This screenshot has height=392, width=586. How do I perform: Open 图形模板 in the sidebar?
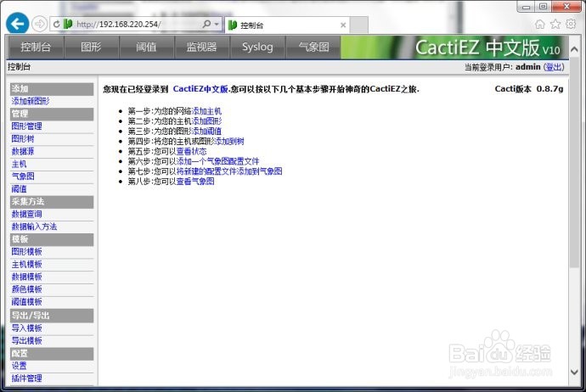[x=26, y=252]
